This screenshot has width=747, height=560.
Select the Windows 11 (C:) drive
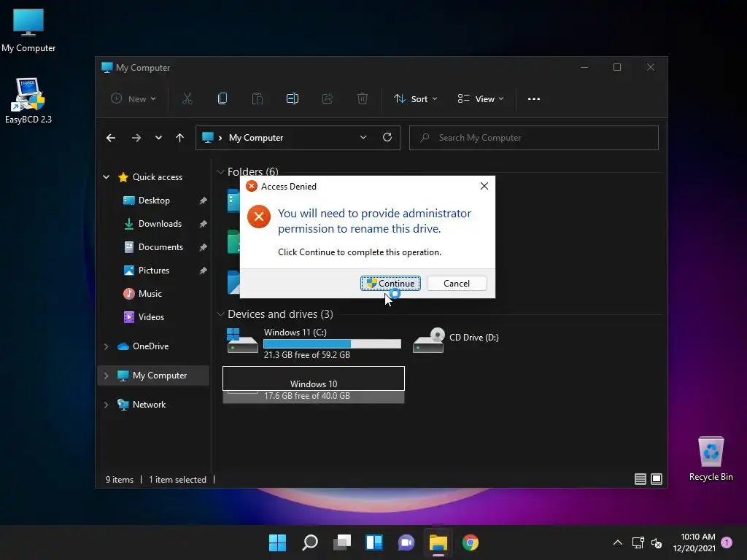(314, 343)
